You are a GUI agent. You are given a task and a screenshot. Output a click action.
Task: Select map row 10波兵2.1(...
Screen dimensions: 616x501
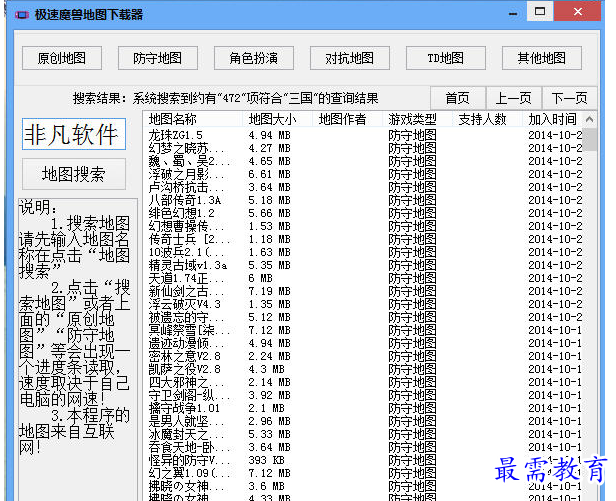(x=365, y=252)
